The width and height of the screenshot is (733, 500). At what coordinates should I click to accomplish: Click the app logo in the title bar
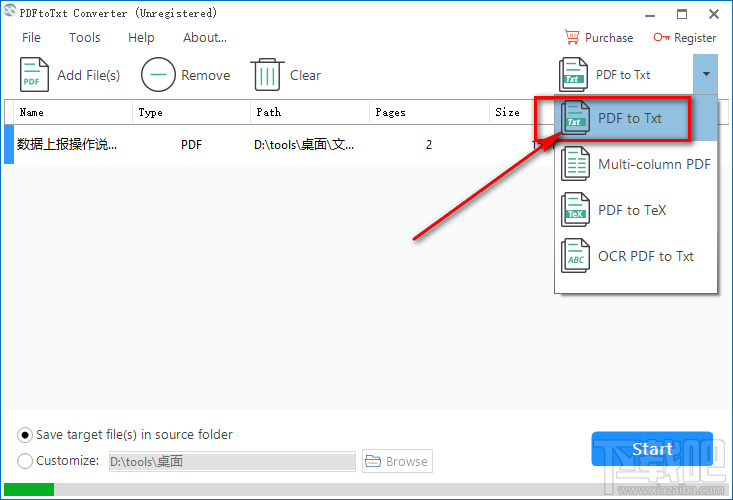pos(9,10)
